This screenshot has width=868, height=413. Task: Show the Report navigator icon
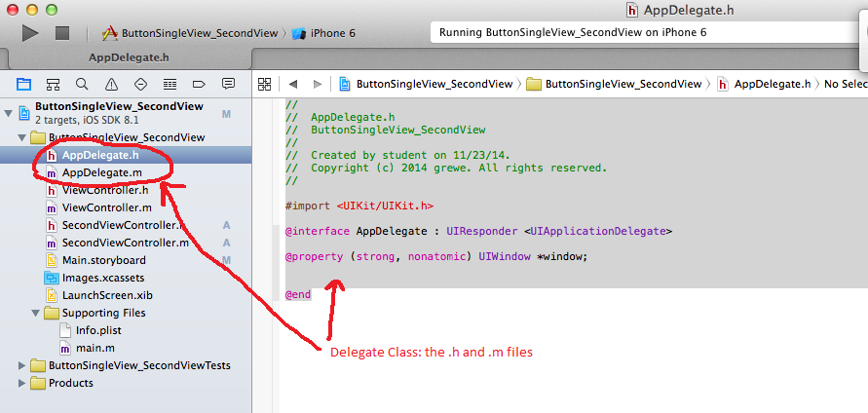228,84
